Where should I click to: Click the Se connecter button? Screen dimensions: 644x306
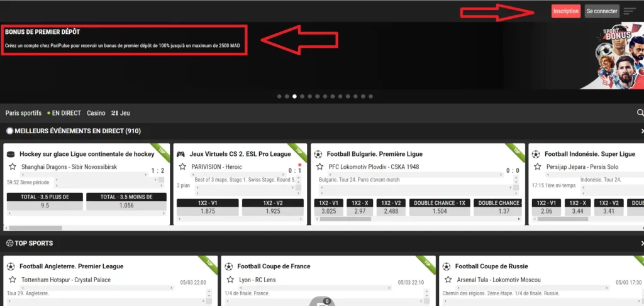[x=602, y=11]
